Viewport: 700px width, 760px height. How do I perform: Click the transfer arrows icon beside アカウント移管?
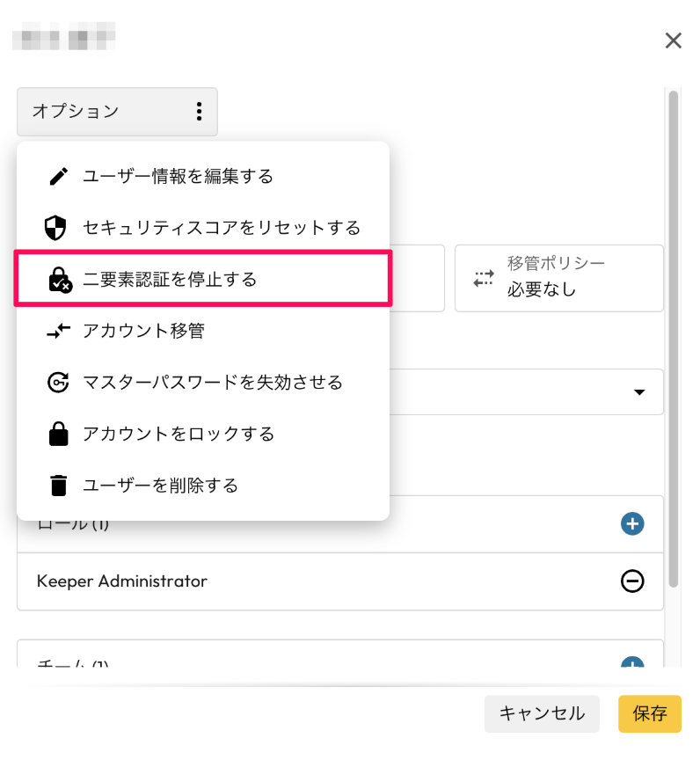pos(59,331)
